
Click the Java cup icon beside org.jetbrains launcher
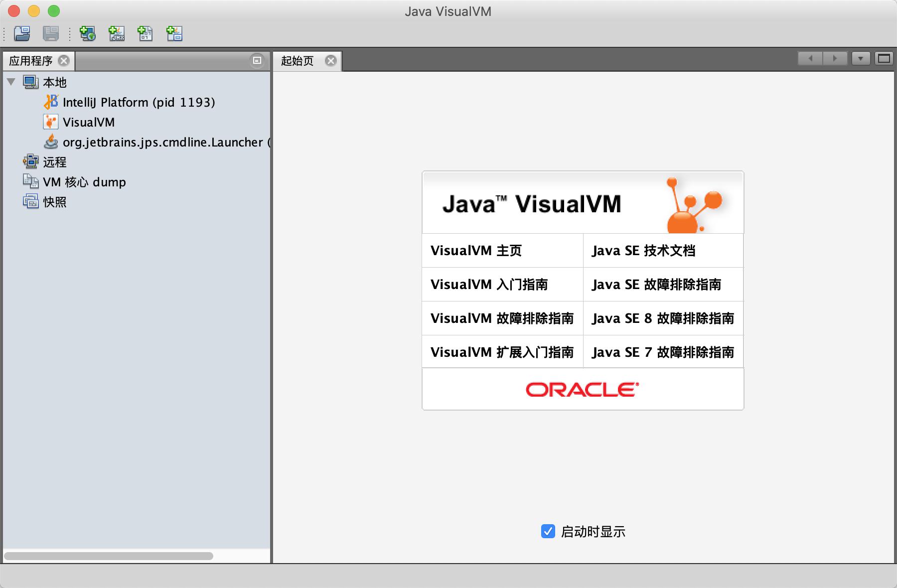[x=51, y=142]
